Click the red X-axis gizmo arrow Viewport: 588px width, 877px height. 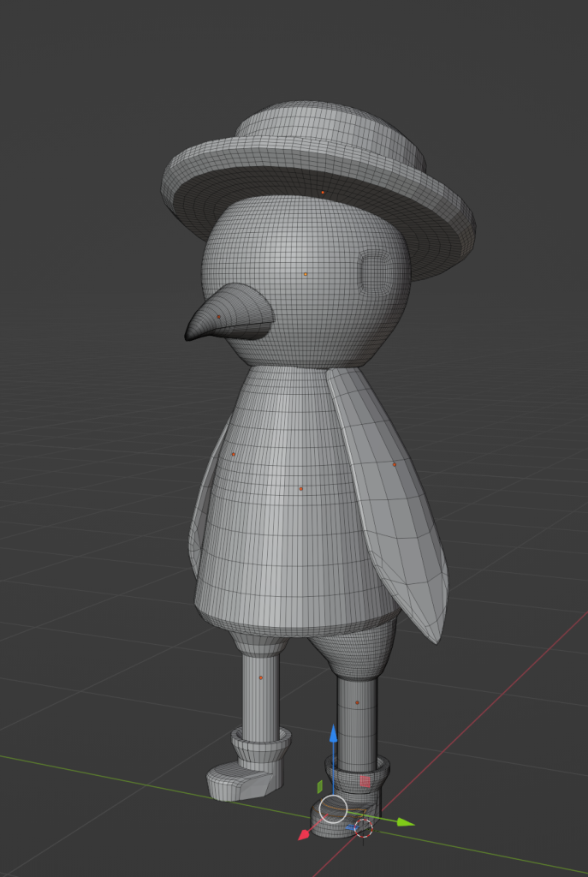(303, 835)
